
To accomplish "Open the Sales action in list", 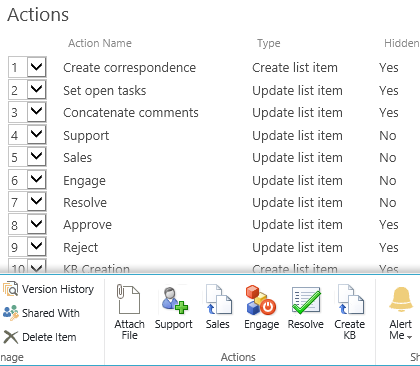I will (x=77, y=158).
